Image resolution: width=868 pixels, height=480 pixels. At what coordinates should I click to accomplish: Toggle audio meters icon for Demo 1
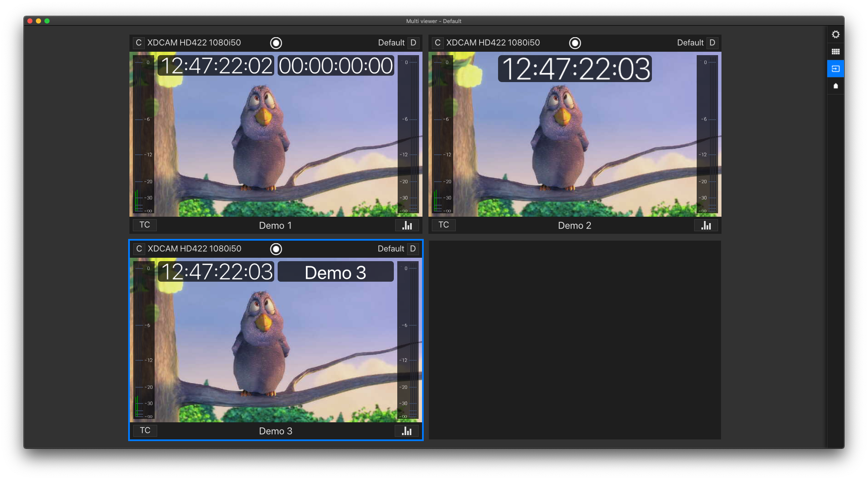coord(407,225)
